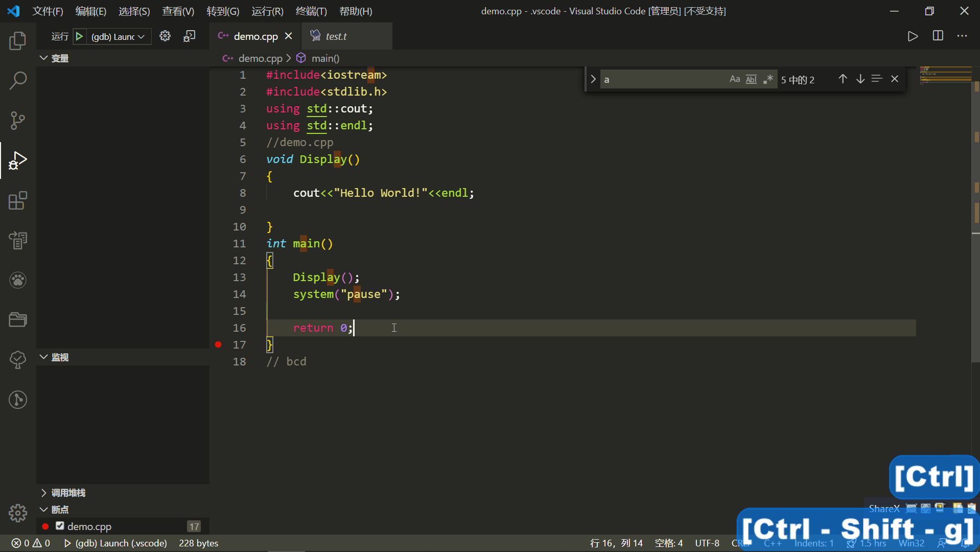
Task: Switch to the demo.cpp tab
Action: pyautogui.click(x=255, y=36)
